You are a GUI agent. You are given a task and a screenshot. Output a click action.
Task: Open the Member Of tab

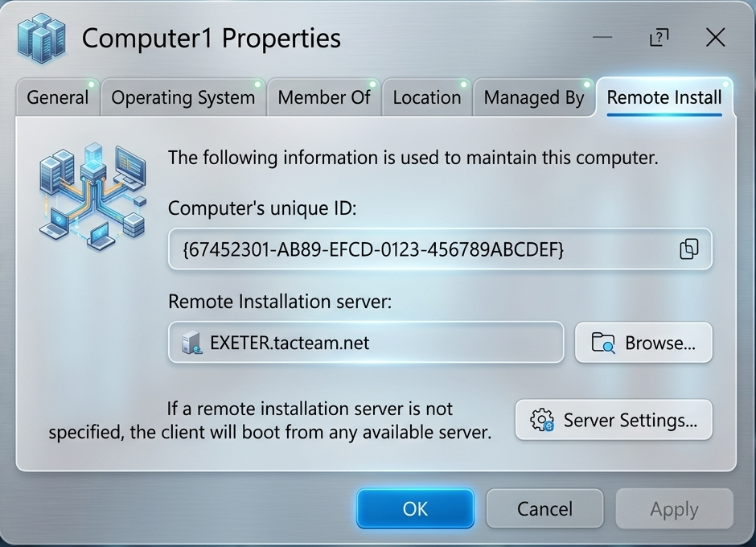pos(324,97)
